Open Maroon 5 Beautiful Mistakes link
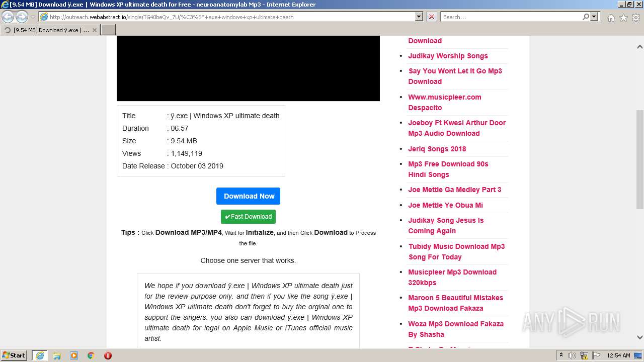 455,303
